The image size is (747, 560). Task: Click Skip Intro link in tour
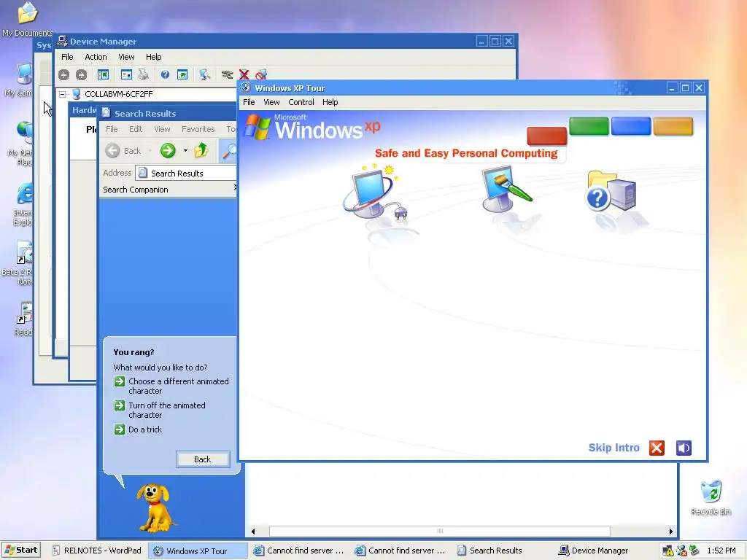pos(614,448)
